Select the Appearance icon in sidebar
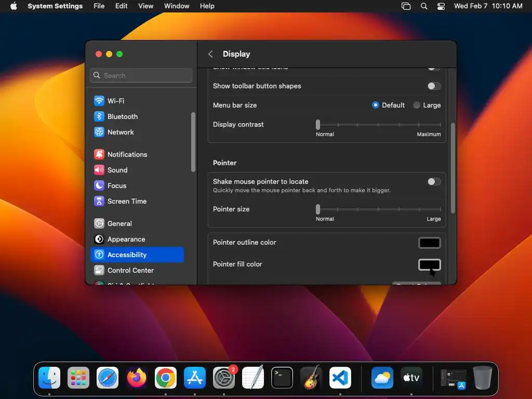Image resolution: width=532 pixels, height=399 pixels. [99, 239]
